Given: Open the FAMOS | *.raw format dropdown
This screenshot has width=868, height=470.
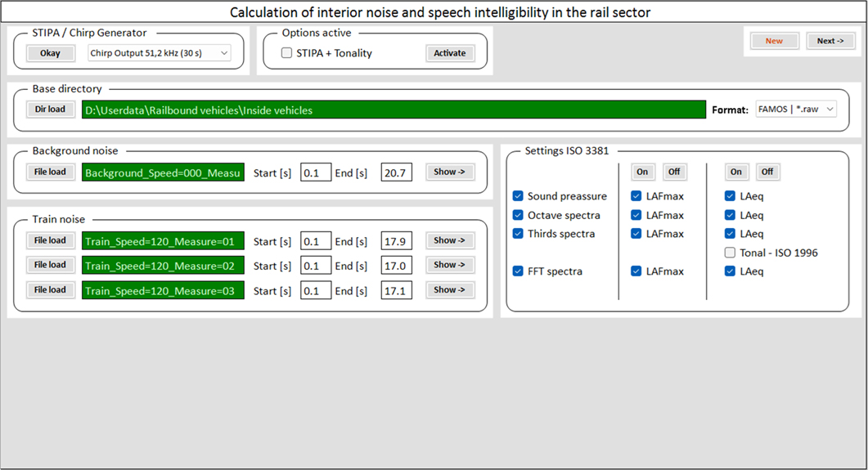Looking at the screenshot, I should click(x=795, y=110).
